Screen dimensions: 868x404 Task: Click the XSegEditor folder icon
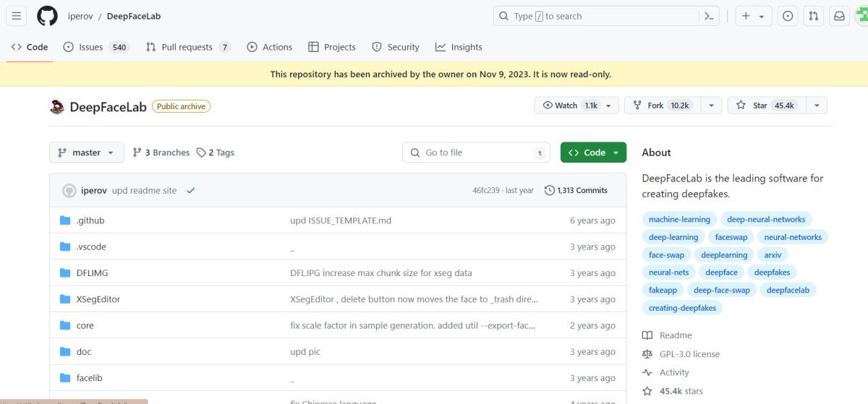tap(65, 299)
